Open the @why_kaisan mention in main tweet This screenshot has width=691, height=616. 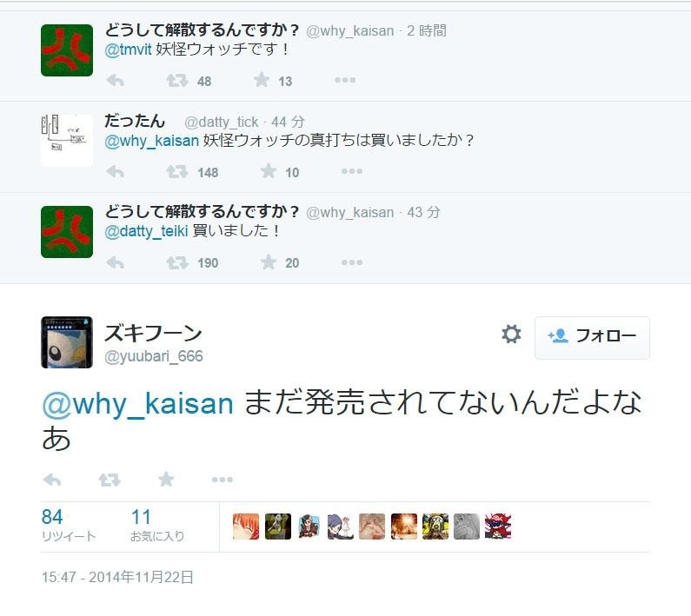pyautogui.click(x=138, y=404)
